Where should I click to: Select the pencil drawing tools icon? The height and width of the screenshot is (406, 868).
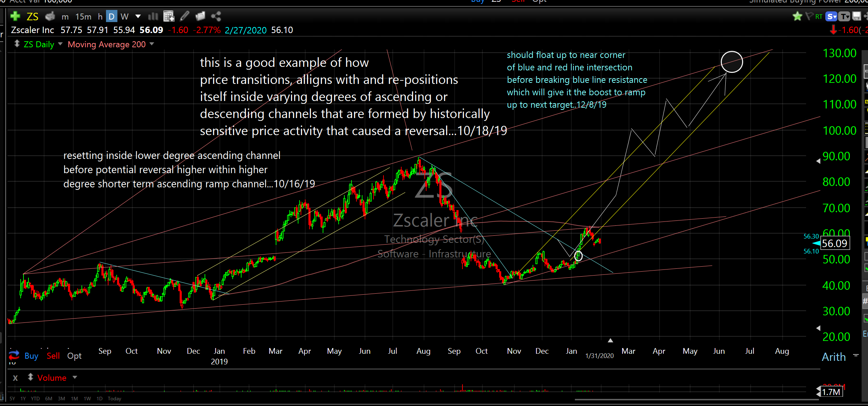pos(185,16)
